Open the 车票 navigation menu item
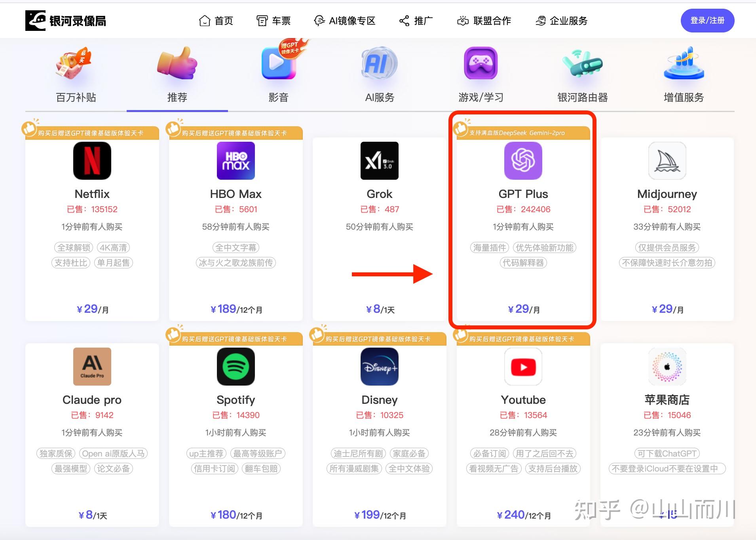The width and height of the screenshot is (756, 540). pyautogui.click(x=274, y=21)
